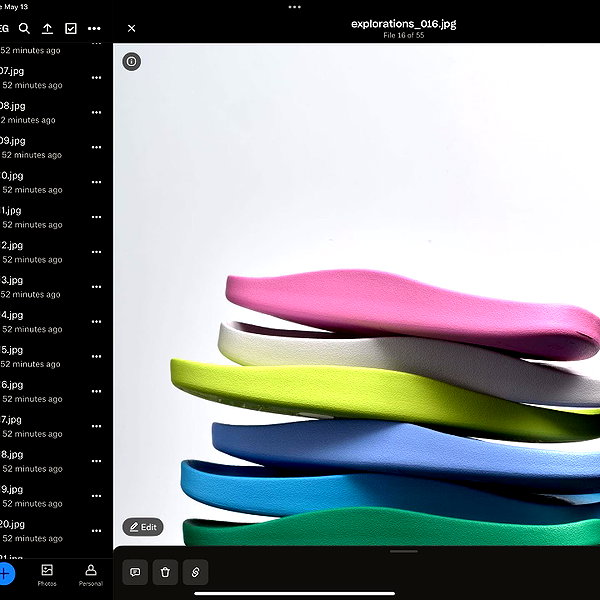The height and width of the screenshot is (600, 600).
Task: Select the file name shown as 5.jpg
Action: pos(12,350)
